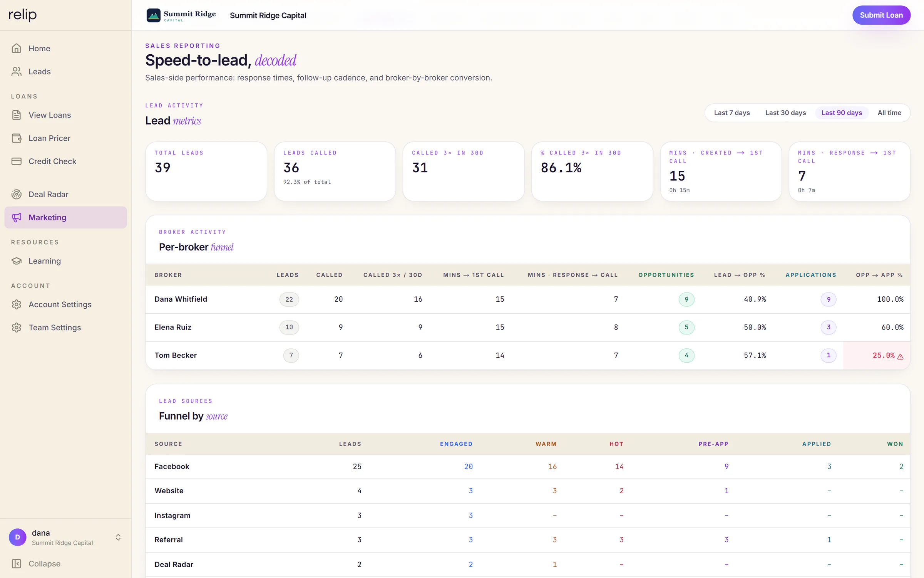Click the Instagram source row
The image size is (924, 578).
coord(528,516)
